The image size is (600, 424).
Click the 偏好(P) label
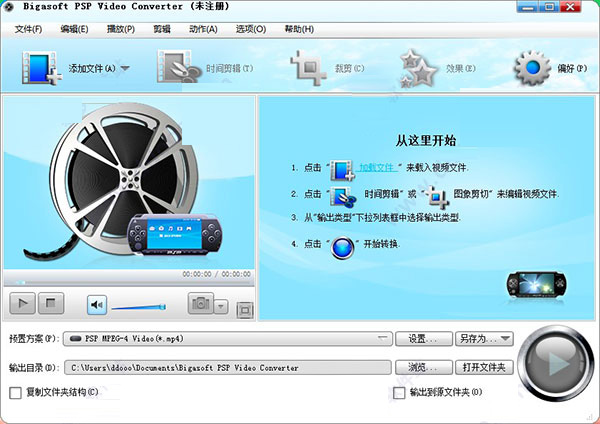tap(572, 68)
